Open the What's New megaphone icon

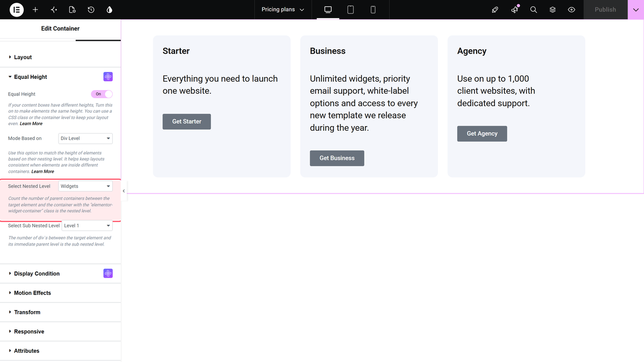pos(515,10)
